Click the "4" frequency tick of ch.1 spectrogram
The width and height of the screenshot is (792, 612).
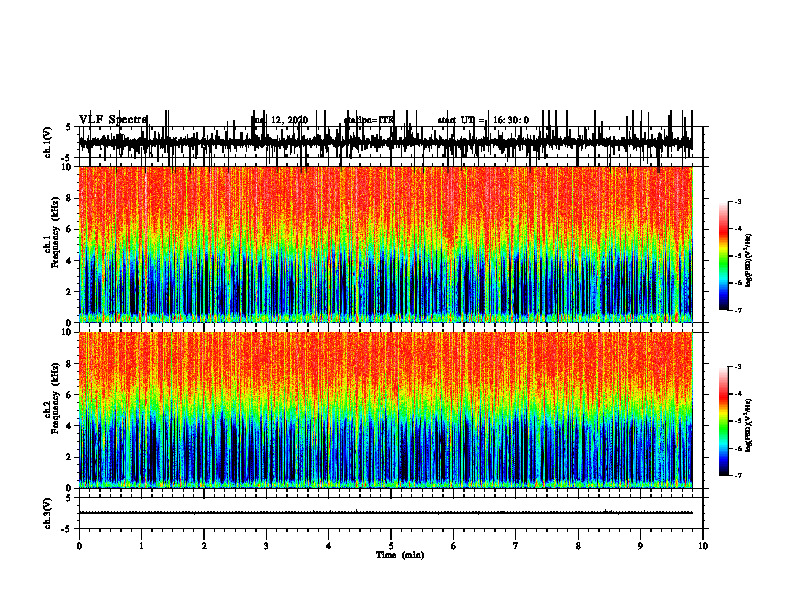point(70,261)
